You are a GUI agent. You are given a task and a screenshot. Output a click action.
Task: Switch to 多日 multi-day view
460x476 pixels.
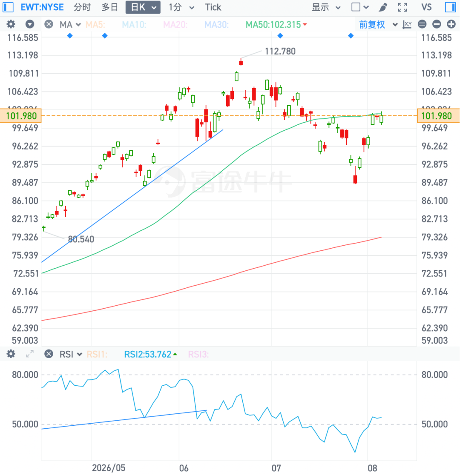coord(109,7)
